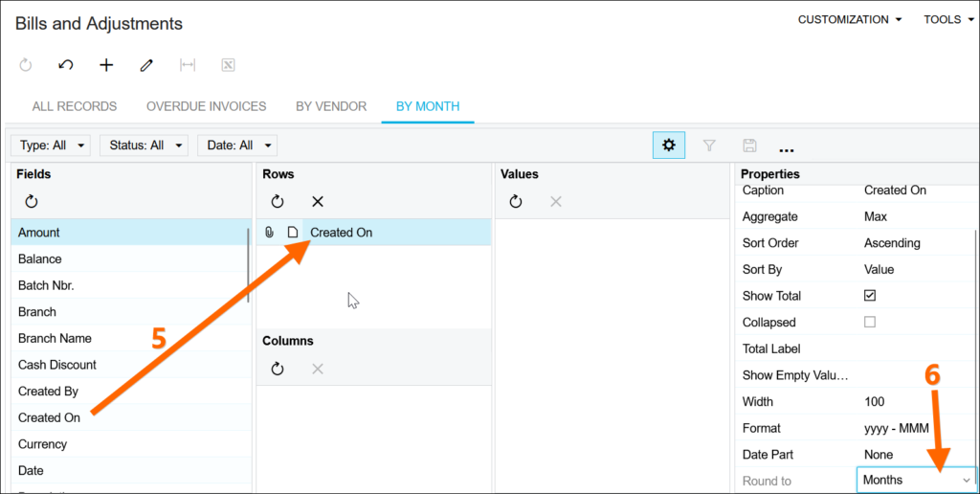Screen dimensions: 980x494
Task: Select the Created On field in Fields list
Action: (x=50, y=417)
